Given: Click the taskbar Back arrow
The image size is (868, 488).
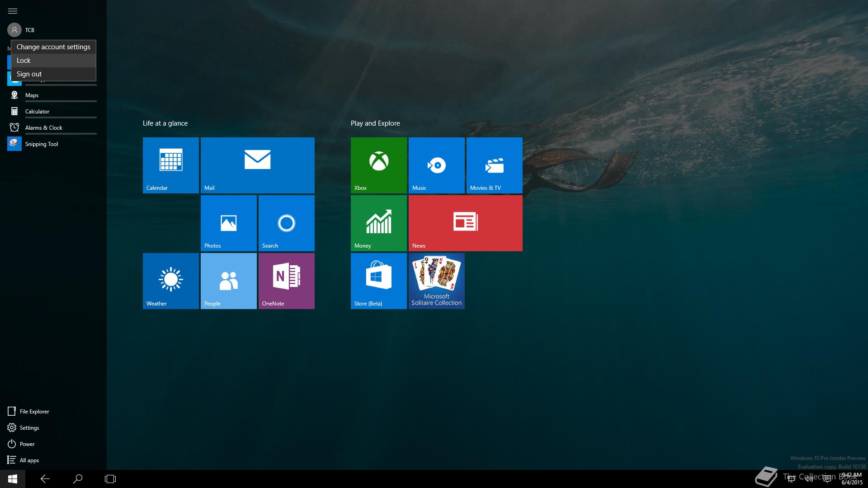Looking at the screenshot, I should pyautogui.click(x=45, y=479).
